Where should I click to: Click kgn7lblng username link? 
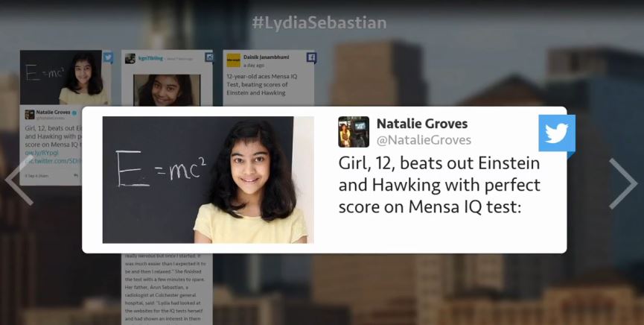150,58
